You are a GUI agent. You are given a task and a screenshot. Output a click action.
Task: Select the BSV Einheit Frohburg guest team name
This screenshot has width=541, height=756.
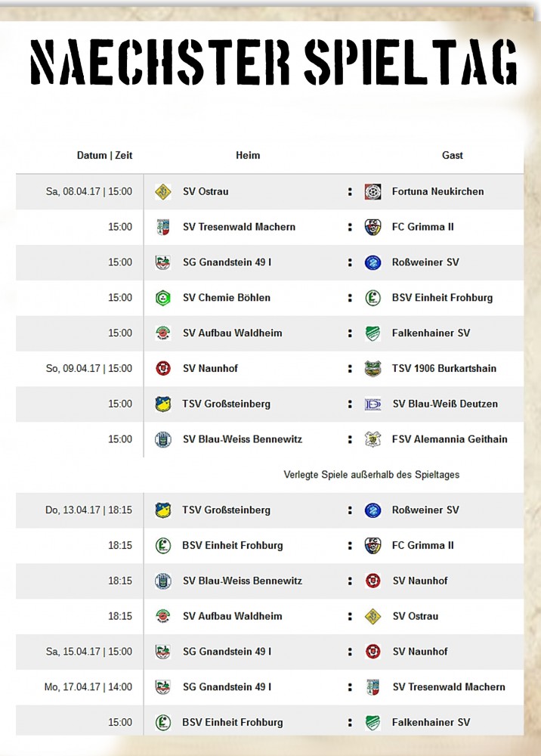coord(442,298)
